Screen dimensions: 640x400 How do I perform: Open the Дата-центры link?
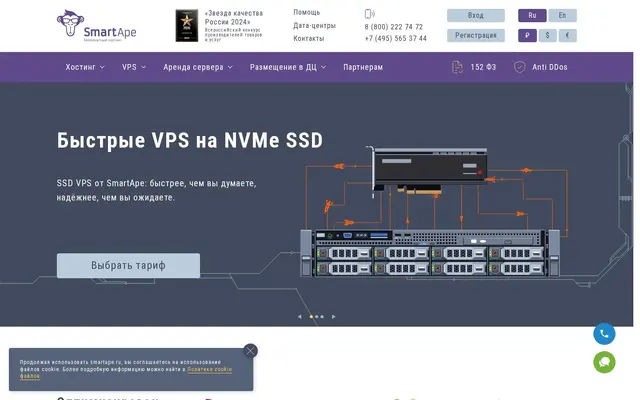[x=314, y=26]
